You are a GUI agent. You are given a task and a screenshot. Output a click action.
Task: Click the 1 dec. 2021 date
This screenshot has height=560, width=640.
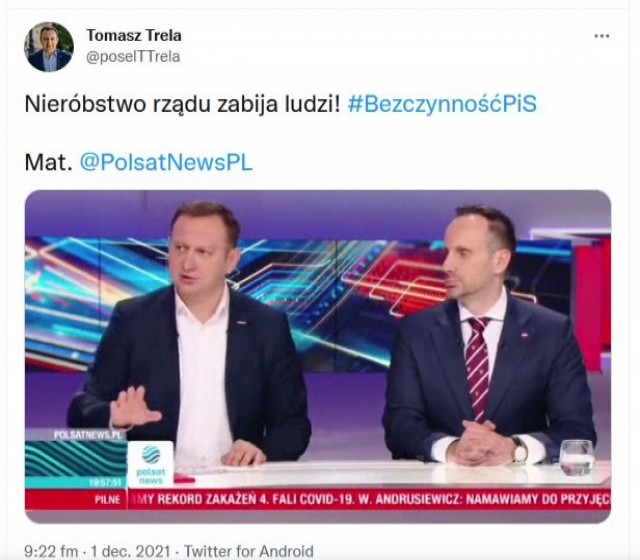[x=130, y=551]
